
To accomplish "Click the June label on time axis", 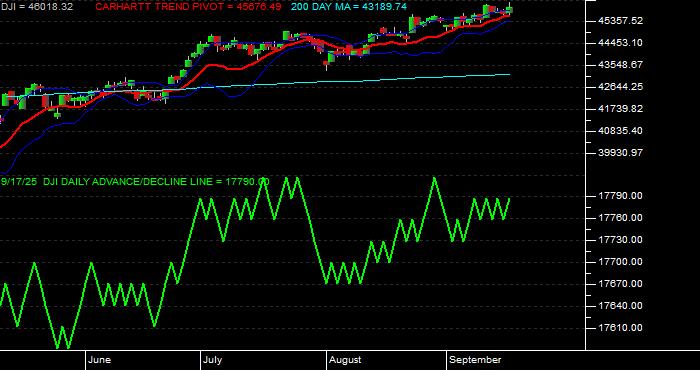I will point(99,360).
